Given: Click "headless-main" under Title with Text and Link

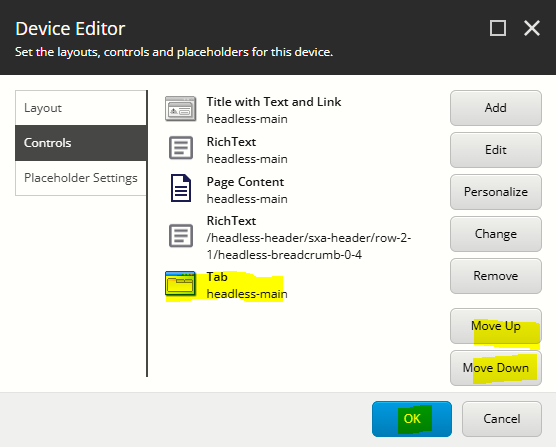Looking at the screenshot, I should [x=247, y=119].
